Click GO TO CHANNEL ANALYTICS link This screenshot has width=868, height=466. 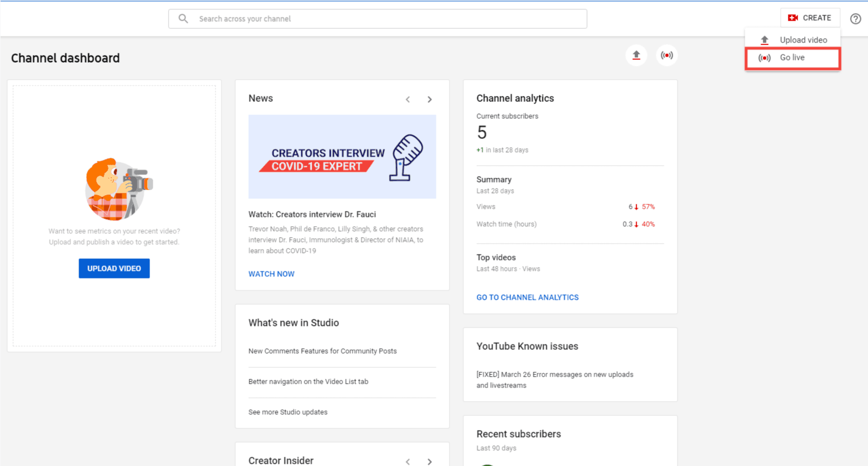(x=528, y=297)
